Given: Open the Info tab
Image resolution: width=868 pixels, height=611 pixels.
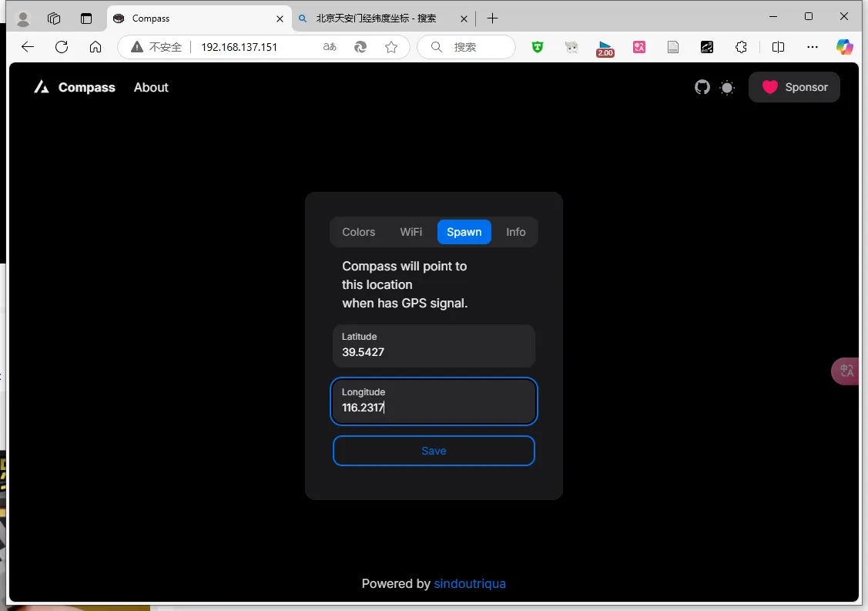Looking at the screenshot, I should 515,232.
